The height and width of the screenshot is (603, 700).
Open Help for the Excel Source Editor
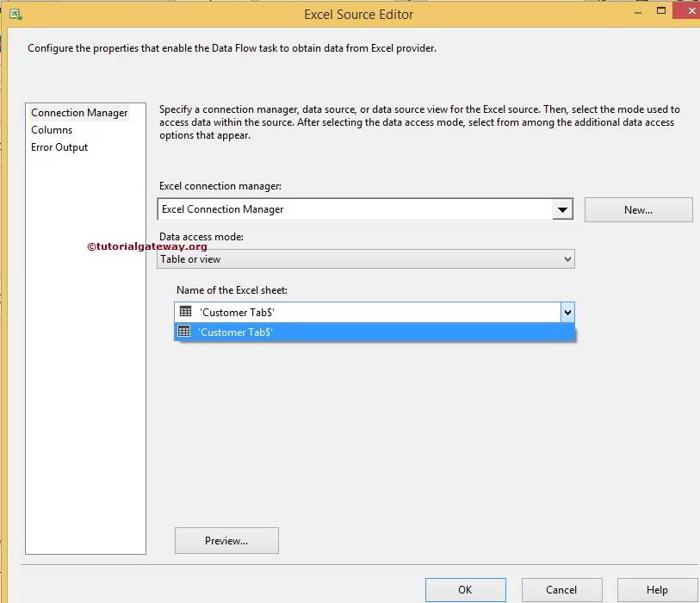click(657, 590)
